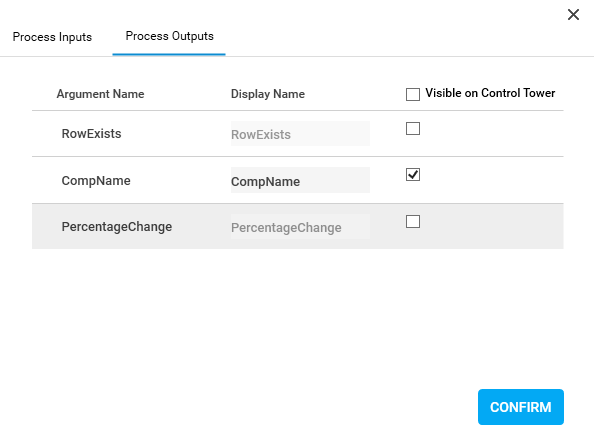This screenshot has height=447, width=594.
Task: Select the Process Outputs tab
Action: click(x=169, y=36)
